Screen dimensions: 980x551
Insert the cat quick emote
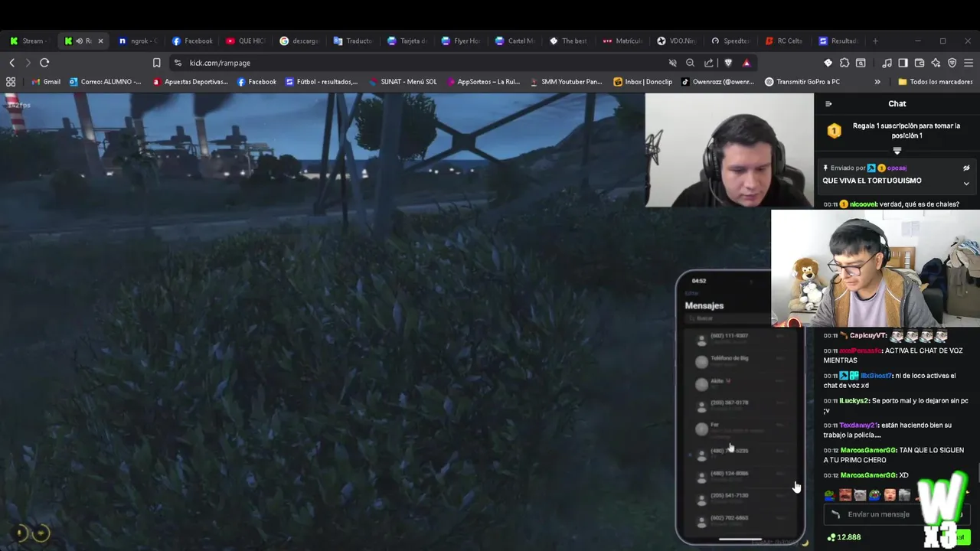860,495
